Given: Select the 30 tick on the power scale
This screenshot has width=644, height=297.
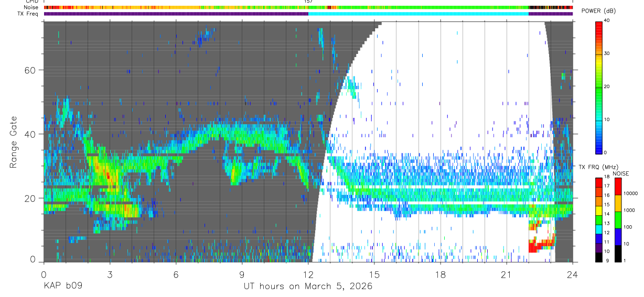Looking at the screenshot, I should [607, 53].
